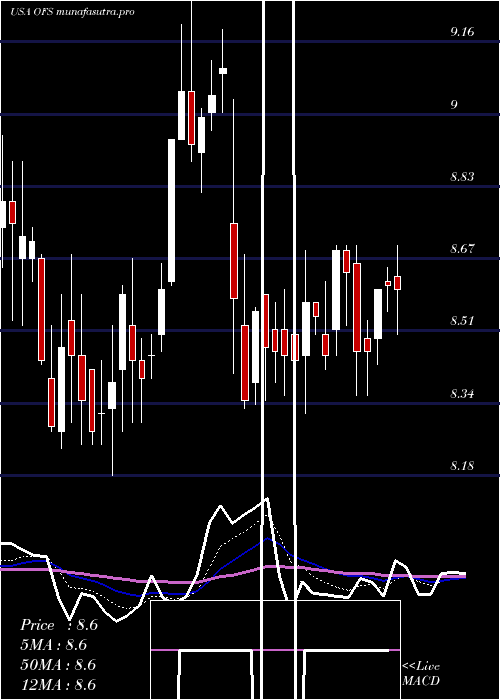Click the 8.34 price axis label

[462, 394]
